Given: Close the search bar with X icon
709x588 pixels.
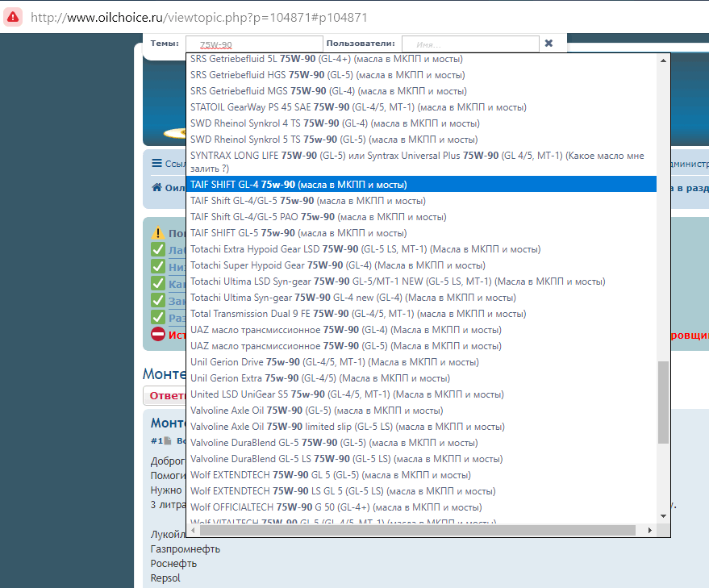Looking at the screenshot, I should (x=548, y=43).
